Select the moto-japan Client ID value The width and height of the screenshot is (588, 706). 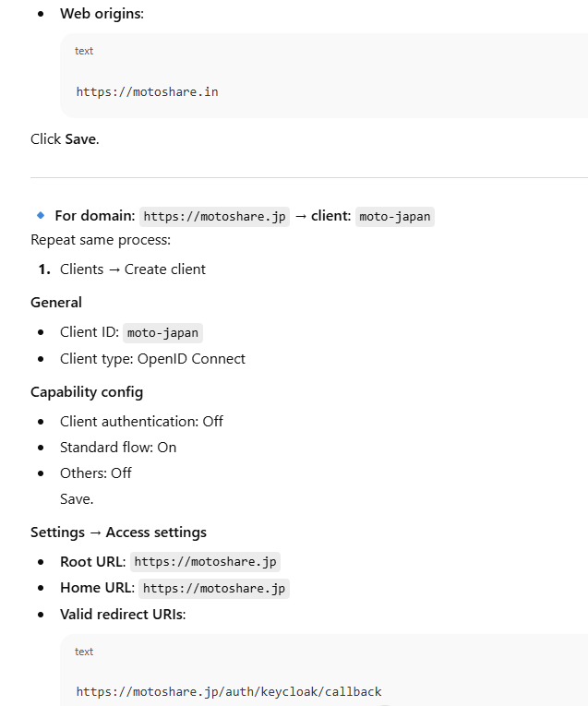[162, 333]
